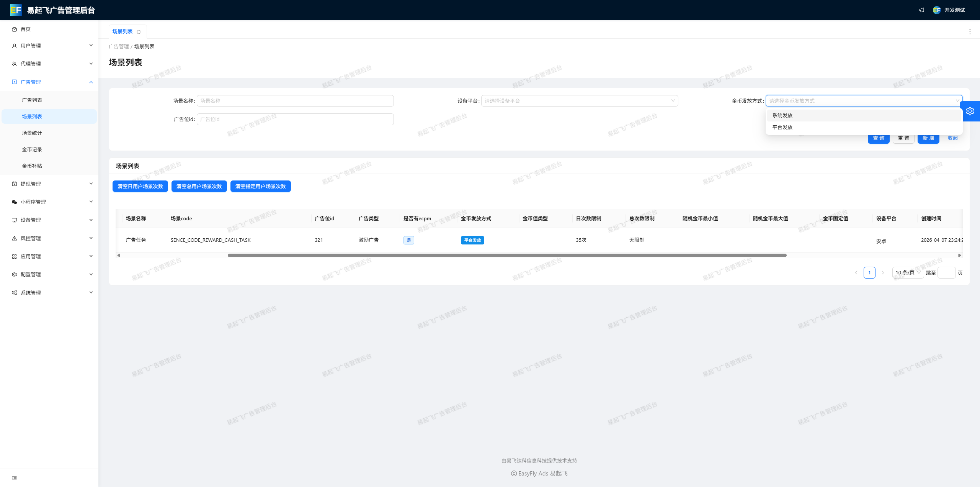
Task: Click the table scrollbar right arrow
Action: coord(959,255)
